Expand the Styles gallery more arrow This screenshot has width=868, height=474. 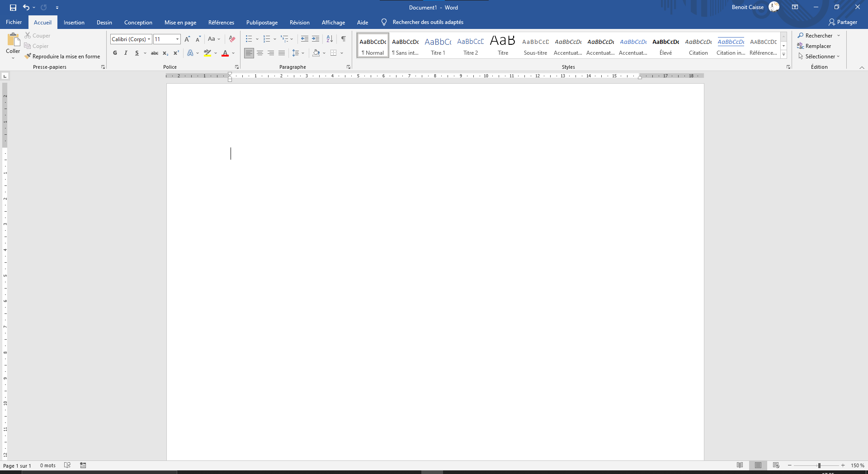783,55
